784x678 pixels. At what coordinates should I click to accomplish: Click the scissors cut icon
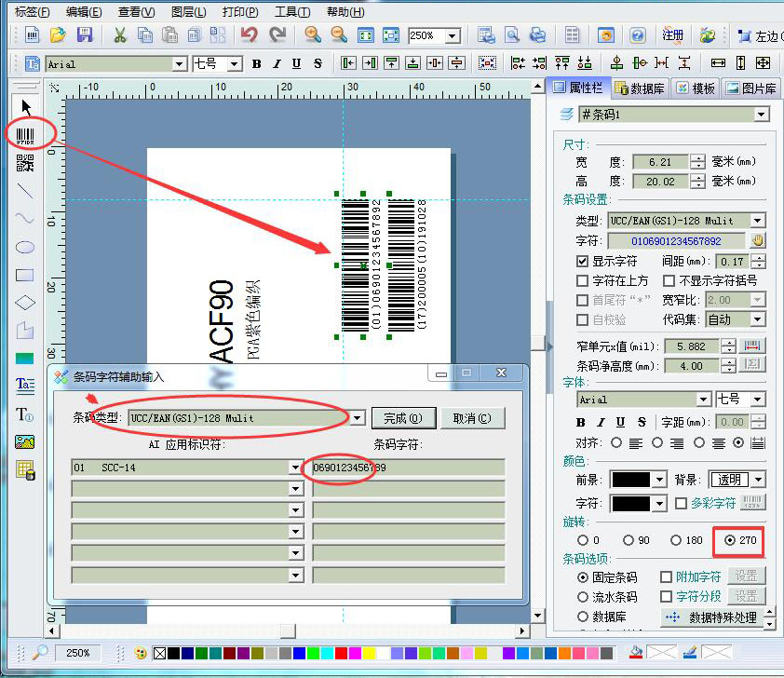coord(120,35)
